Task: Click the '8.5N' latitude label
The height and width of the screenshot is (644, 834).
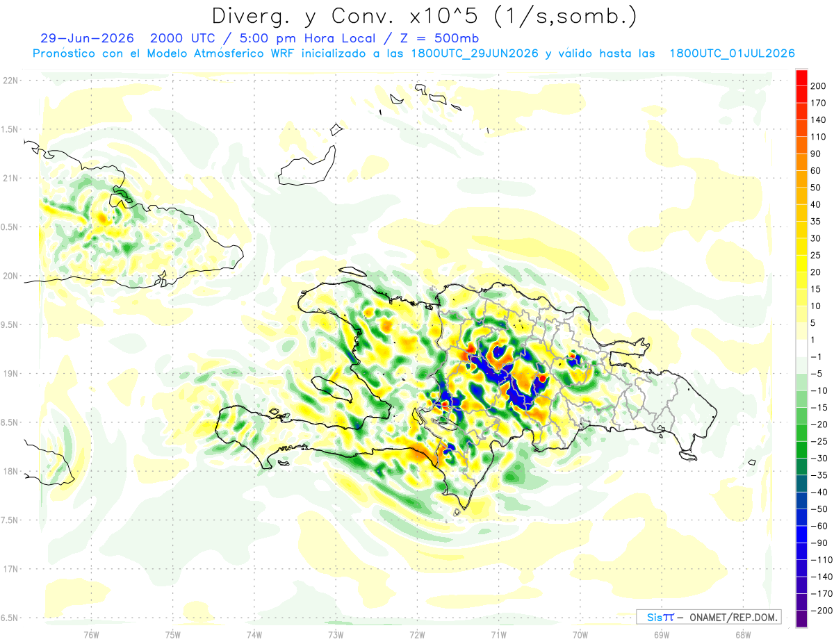Action: click(10, 422)
